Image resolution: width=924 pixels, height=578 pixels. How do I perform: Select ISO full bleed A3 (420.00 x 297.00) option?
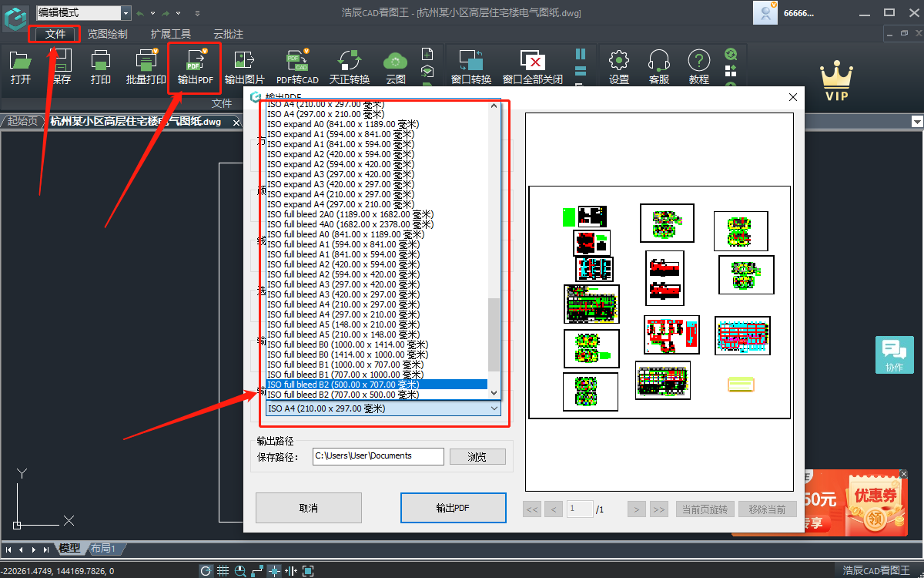(343, 294)
